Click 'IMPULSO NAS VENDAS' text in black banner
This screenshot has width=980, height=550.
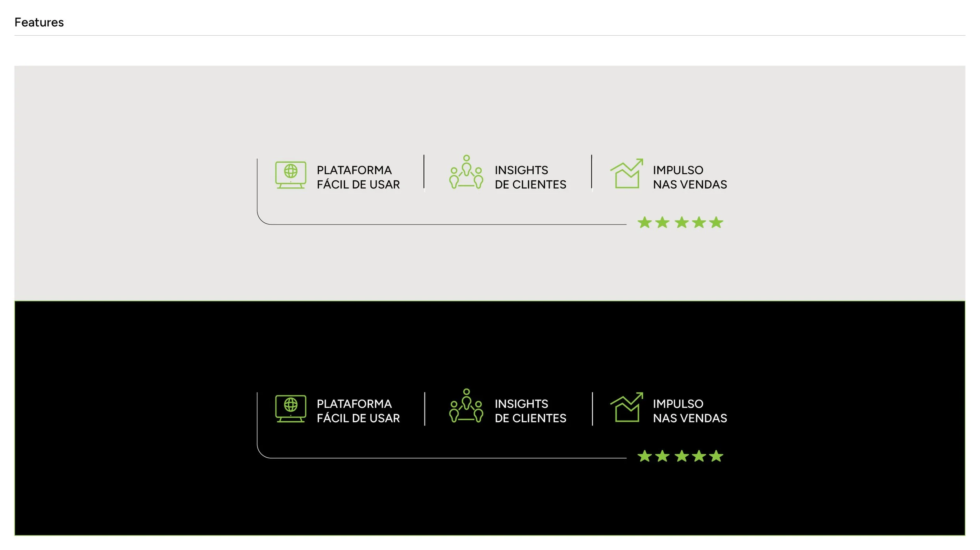tap(690, 411)
